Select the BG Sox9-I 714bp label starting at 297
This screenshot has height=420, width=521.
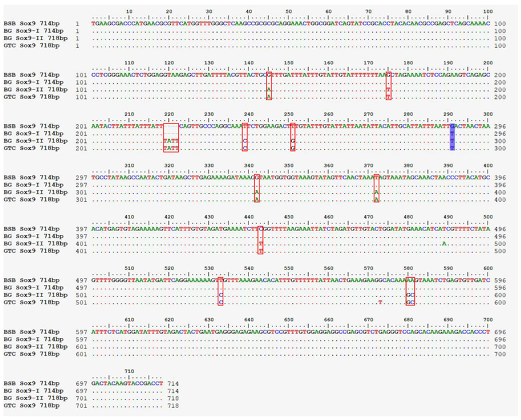click(33, 185)
